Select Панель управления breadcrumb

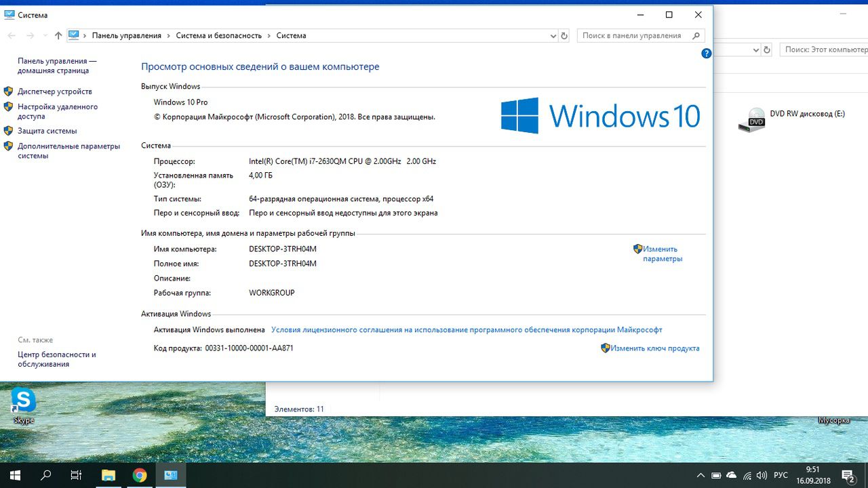[x=127, y=35]
